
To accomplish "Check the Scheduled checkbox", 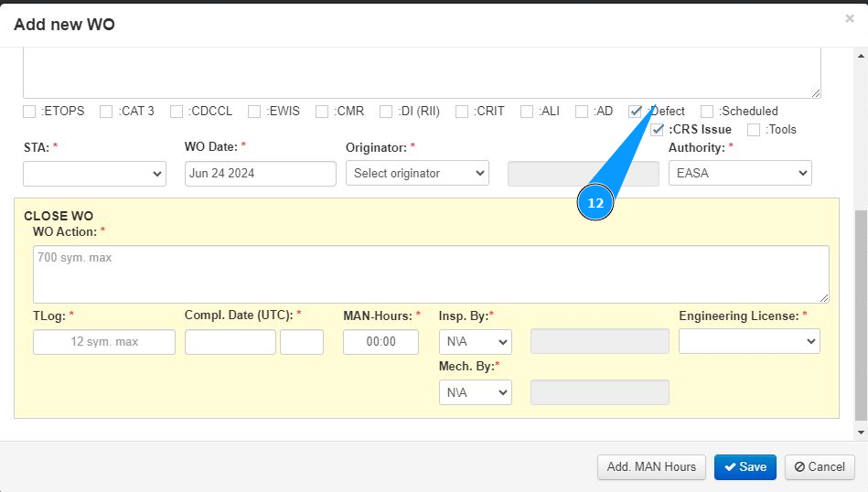I will click(707, 112).
